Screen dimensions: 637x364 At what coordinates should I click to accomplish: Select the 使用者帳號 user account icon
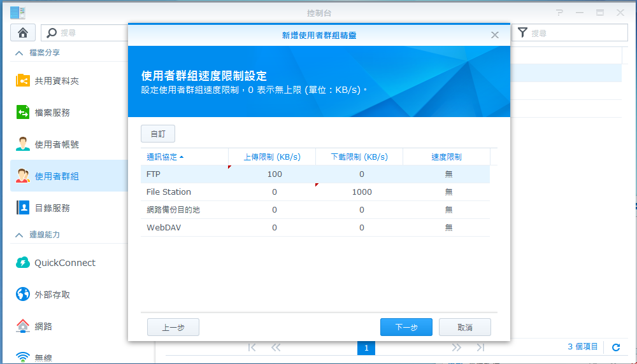coord(23,144)
